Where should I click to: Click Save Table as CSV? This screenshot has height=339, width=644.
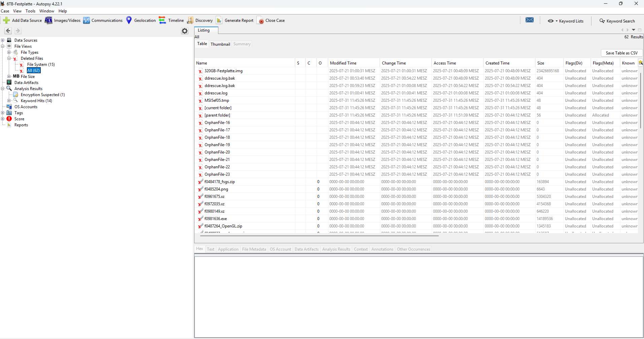621,53
